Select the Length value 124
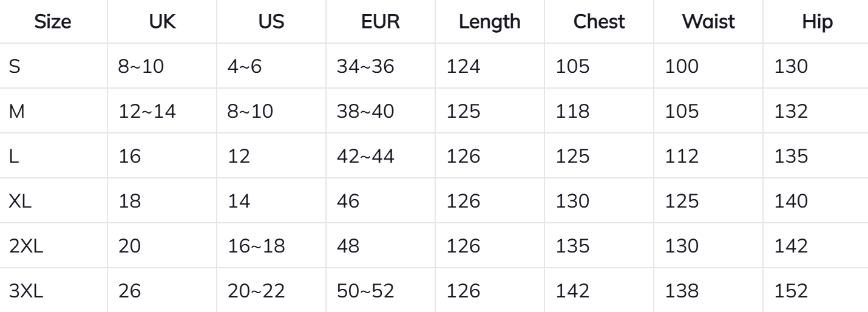868x312 pixels. [x=463, y=67]
